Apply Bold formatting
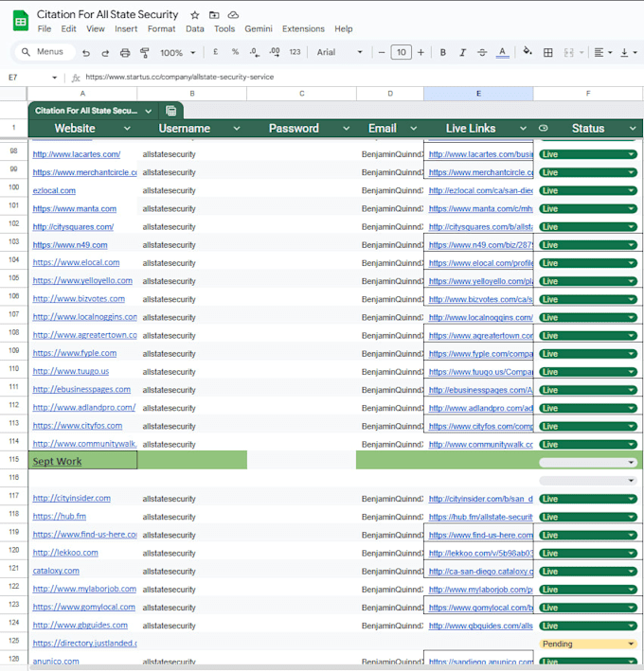This screenshot has width=644, height=671. point(443,52)
